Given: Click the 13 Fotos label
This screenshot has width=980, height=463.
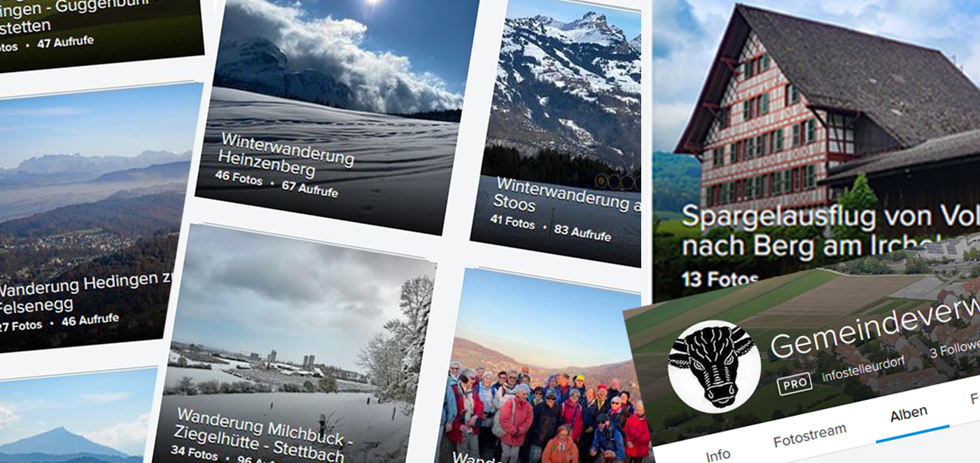Looking at the screenshot, I should tap(720, 279).
